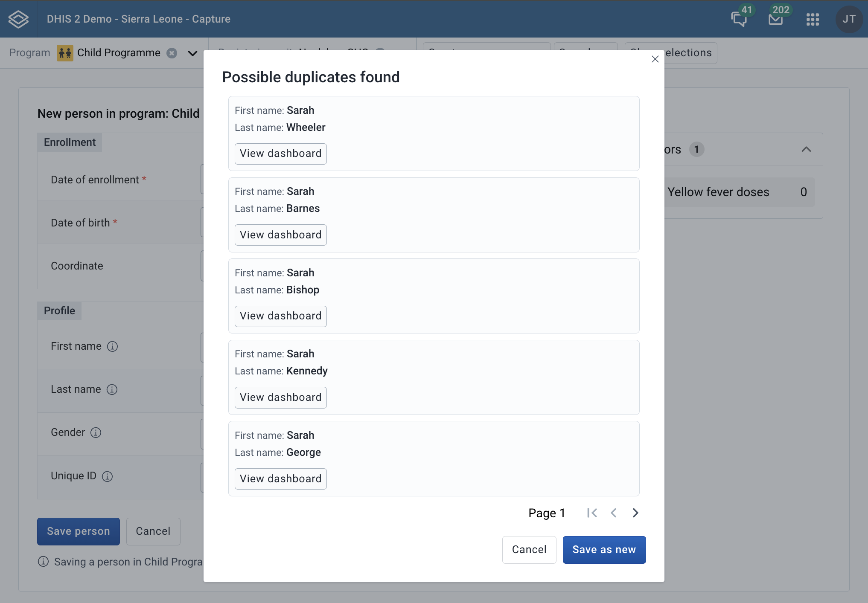View dashboard for Sarah Wheeler

(280, 154)
